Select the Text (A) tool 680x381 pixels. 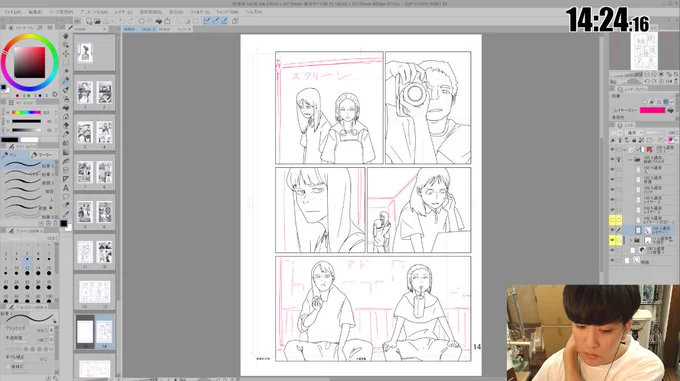(65, 188)
